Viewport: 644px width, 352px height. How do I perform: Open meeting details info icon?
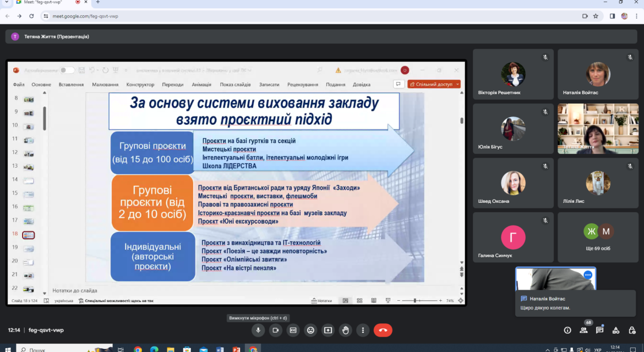tap(567, 330)
